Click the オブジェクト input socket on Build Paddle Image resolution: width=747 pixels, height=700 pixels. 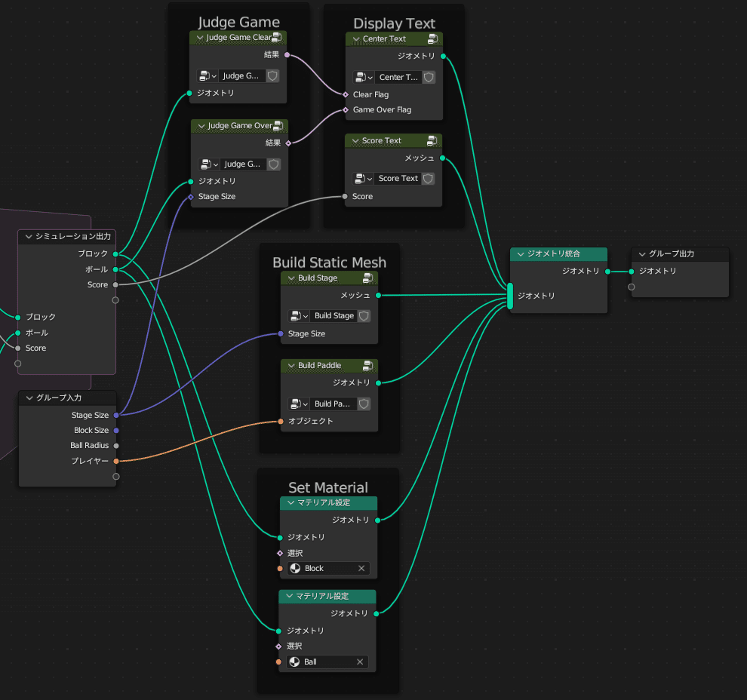pyautogui.click(x=281, y=421)
